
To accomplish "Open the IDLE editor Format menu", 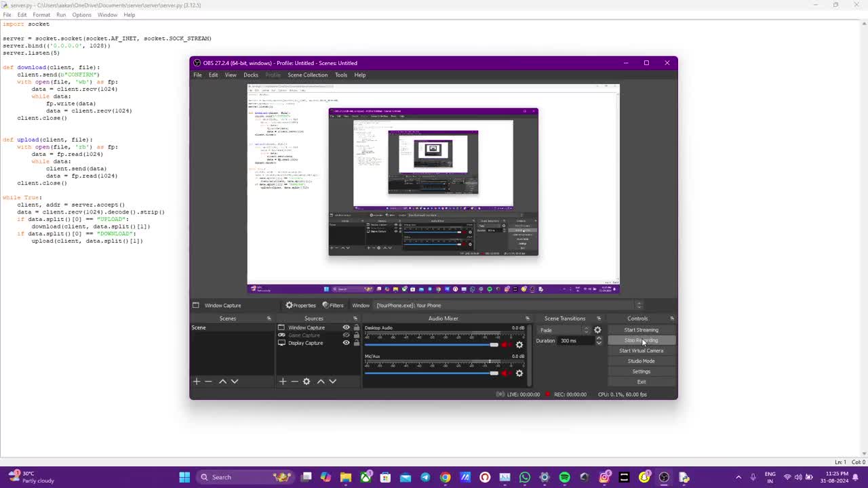I will (x=41, y=15).
